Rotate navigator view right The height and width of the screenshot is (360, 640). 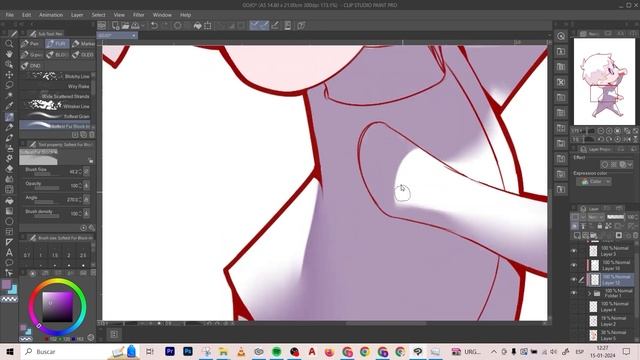click(609, 139)
